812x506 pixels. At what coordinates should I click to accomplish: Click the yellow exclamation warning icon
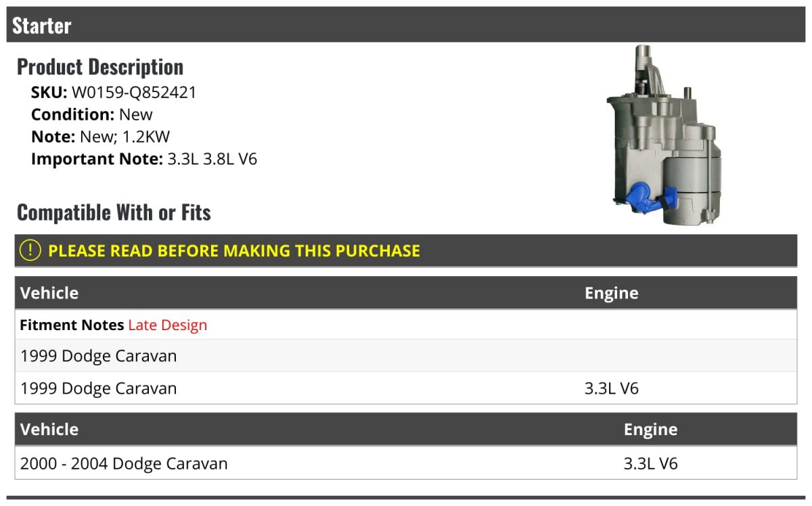[x=30, y=250]
